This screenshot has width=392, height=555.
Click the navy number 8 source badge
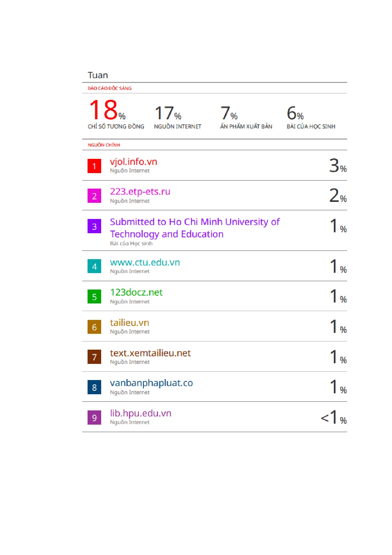[94, 387]
